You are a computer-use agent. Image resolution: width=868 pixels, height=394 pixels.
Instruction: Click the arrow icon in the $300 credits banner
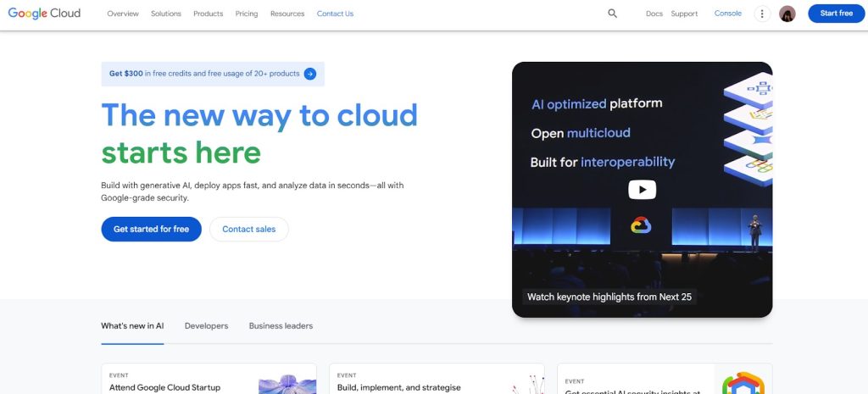click(x=310, y=74)
